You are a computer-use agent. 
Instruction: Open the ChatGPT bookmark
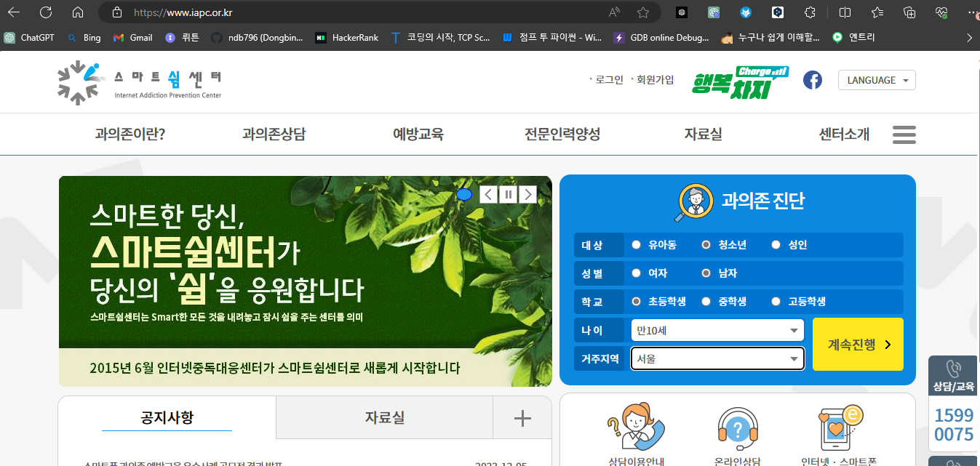tap(29, 37)
